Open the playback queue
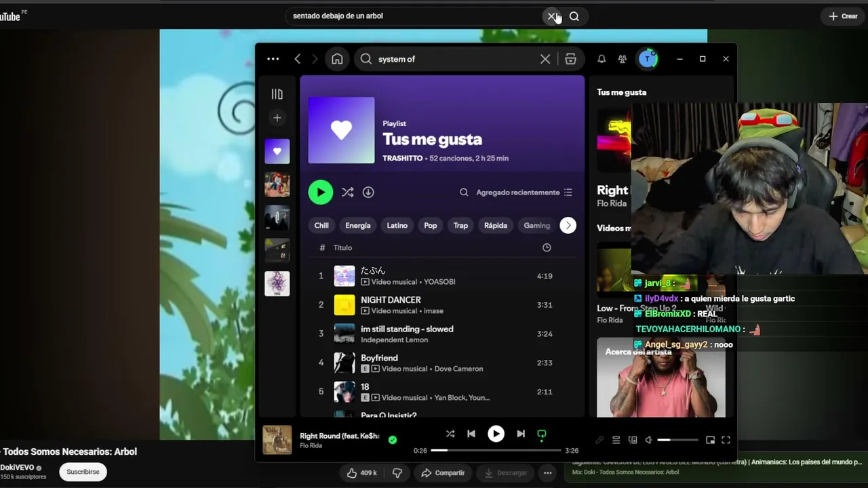The width and height of the screenshot is (868, 488). (x=616, y=440)
